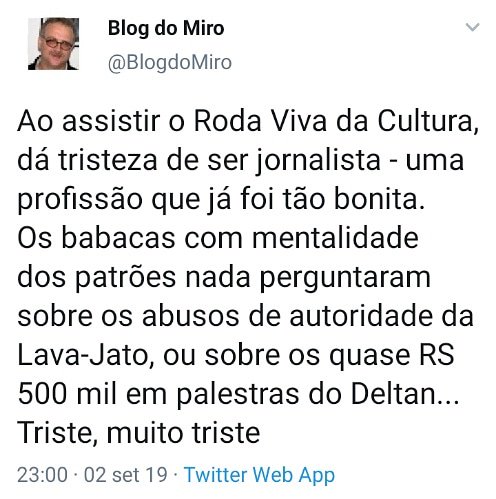Click the word autoridade in the tweet
This screenshot has width=496, height=499.
point(361,316)
